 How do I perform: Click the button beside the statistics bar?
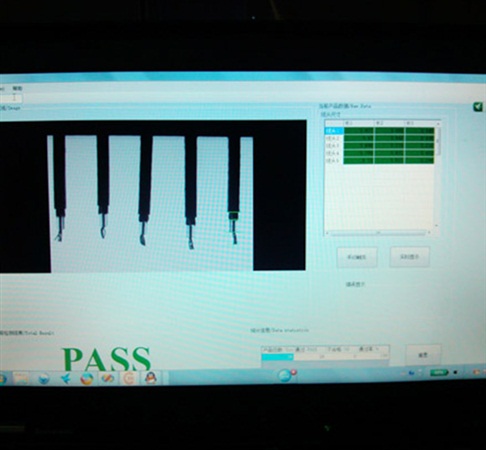tap(423, 355)
